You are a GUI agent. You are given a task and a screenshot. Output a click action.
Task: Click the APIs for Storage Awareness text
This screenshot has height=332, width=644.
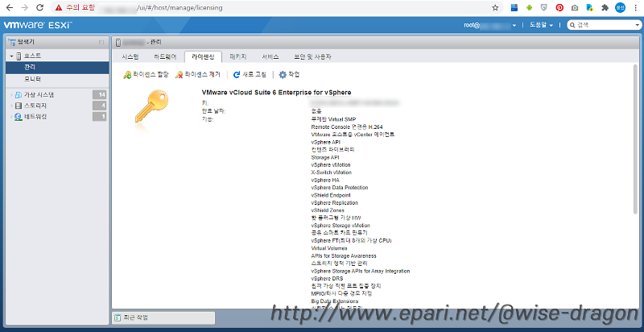[x=344, y=255]
